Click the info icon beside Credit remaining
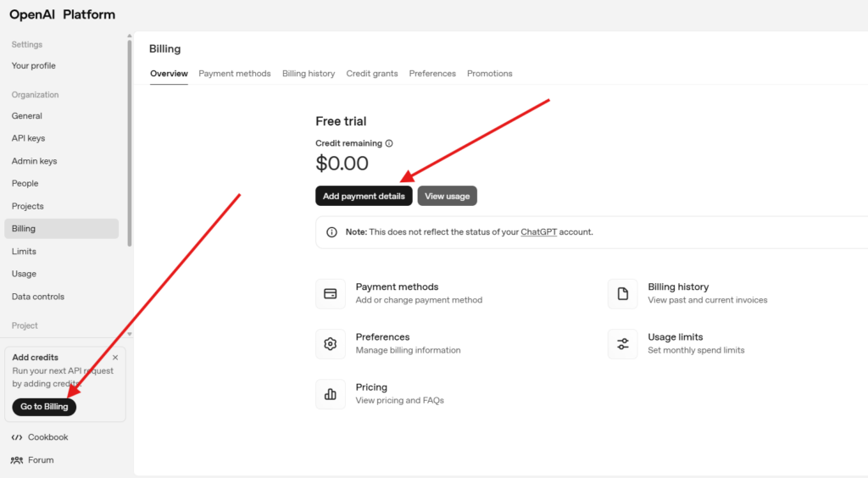The height and width of the screenshot is (478, 868). (x=389, y=144)
